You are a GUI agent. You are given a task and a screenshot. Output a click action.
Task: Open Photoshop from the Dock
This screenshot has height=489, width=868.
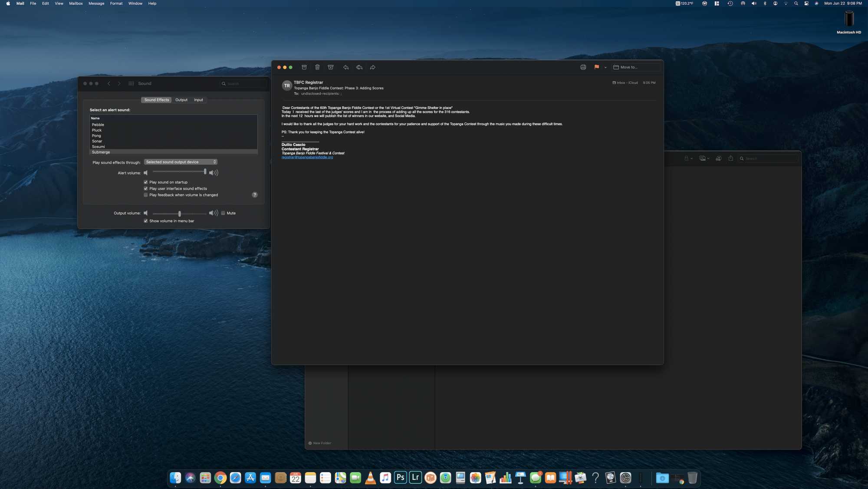[x=400, y=478]
